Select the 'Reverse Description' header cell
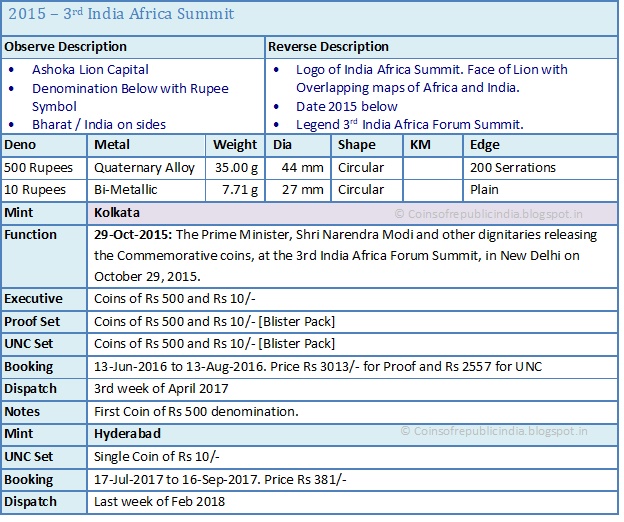Screen dimensions: 624x522 [441, 47]
